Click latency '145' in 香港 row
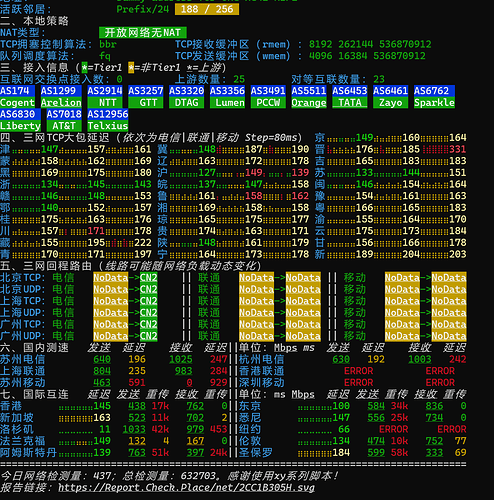Screen dimensions: 494x500 click(x=102, y=406)
